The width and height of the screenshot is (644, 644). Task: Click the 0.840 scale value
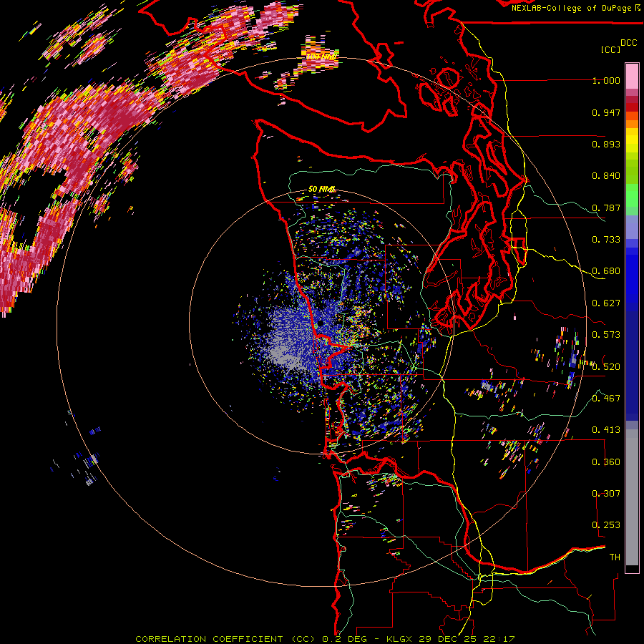pos(606,176)
